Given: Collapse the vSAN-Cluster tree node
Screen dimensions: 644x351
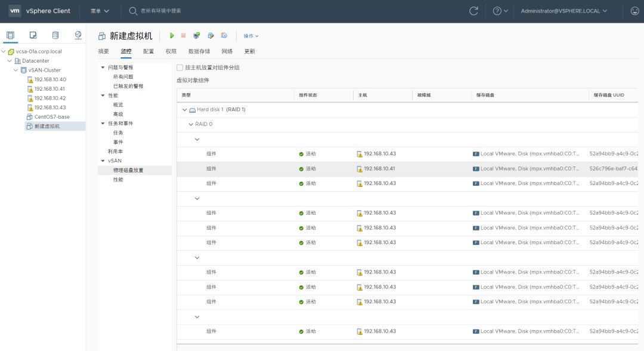Looking at the screenshot, I should point(16,70).
